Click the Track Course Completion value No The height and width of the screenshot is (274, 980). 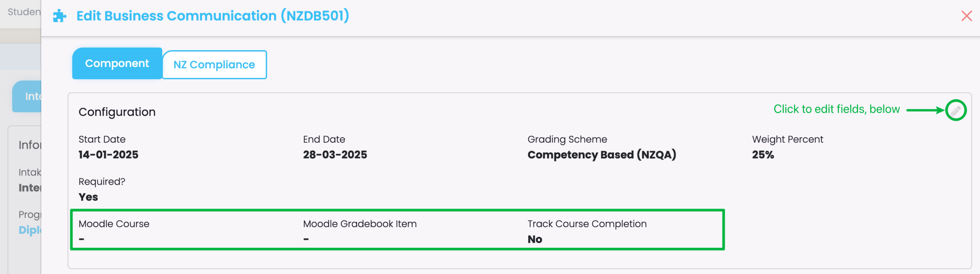tap(534, 240)
